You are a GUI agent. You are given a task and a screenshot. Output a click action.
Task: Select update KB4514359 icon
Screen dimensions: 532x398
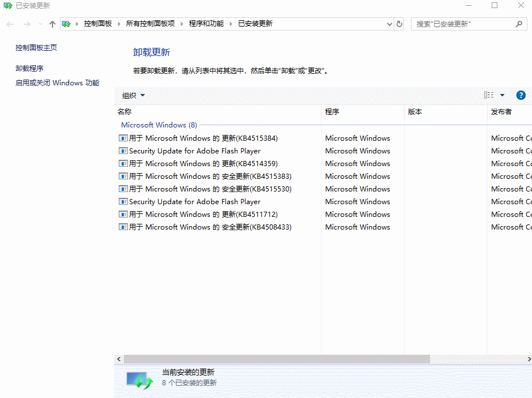[123, 164]
